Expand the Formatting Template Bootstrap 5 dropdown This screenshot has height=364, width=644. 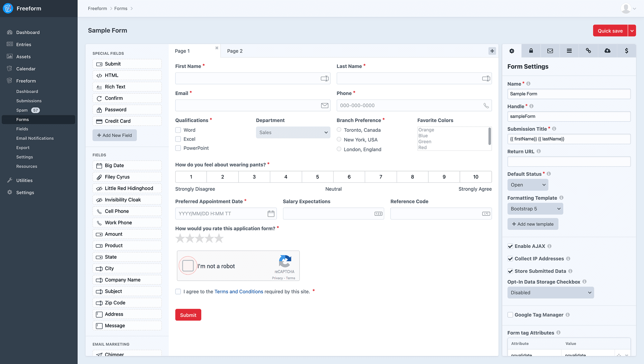coord(535,209)
